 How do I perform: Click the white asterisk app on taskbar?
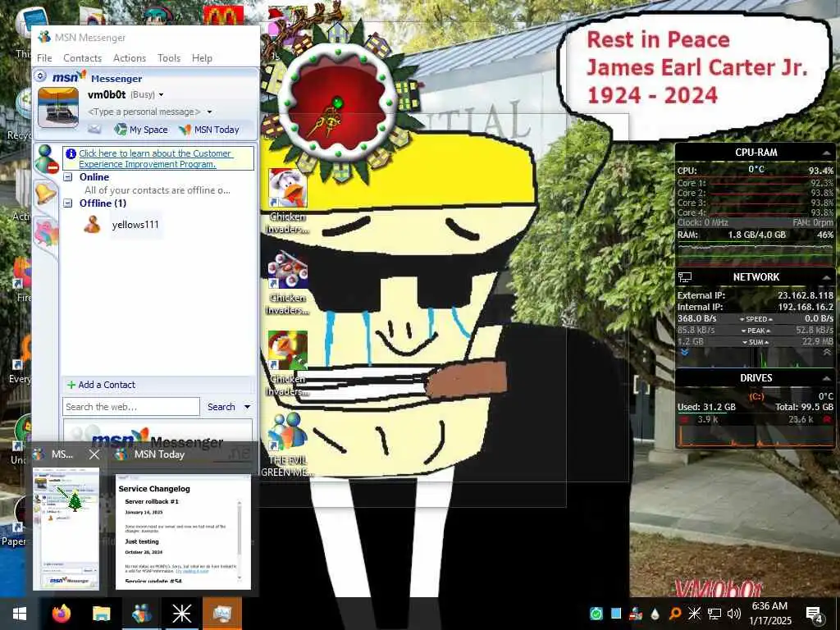[x=181, y=614]
